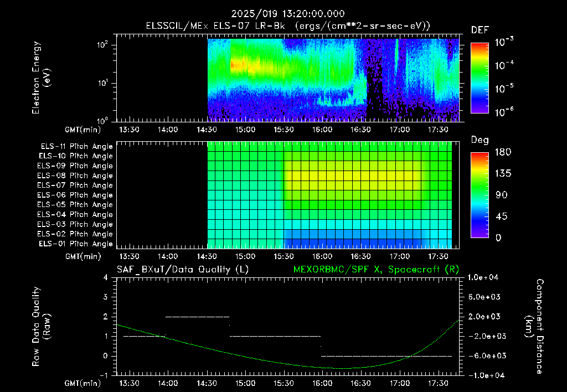Screen dimensions: 567x392
Task: Click the 45 value on the Deg scale
Action: click(x=502, y=216)
